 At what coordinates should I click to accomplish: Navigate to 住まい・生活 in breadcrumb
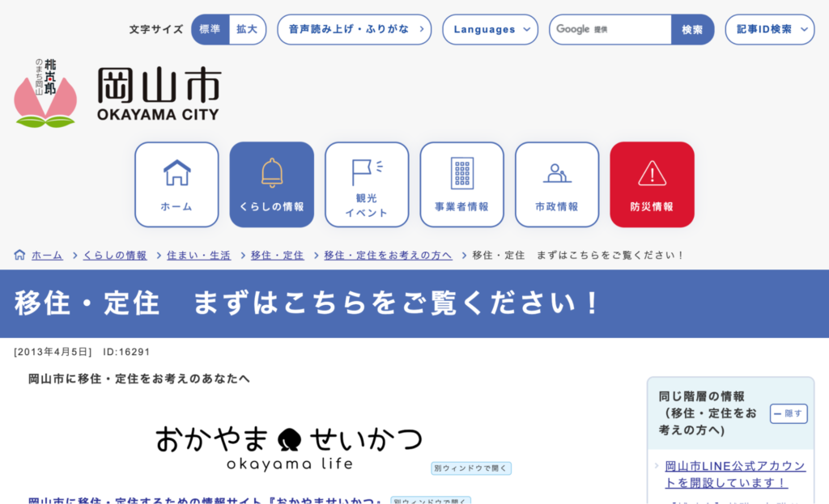198,254
